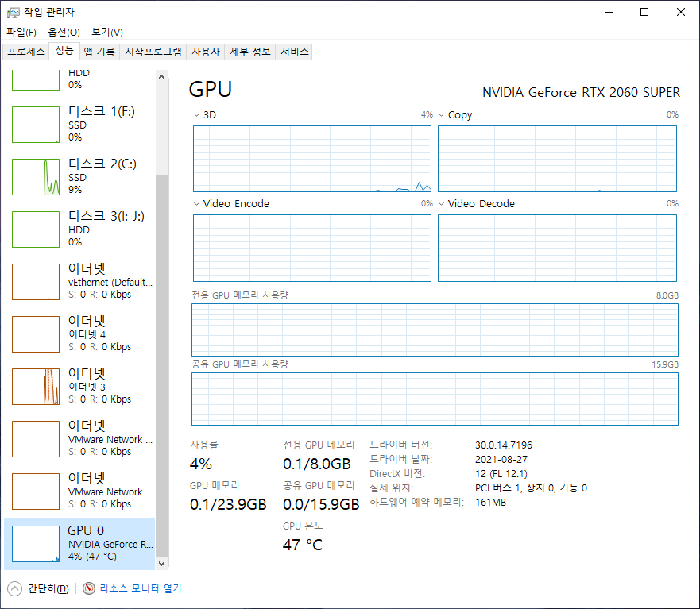The image size is (700, 609).
Task: Select the first VMware Network adapter entry
Action: 79,439
